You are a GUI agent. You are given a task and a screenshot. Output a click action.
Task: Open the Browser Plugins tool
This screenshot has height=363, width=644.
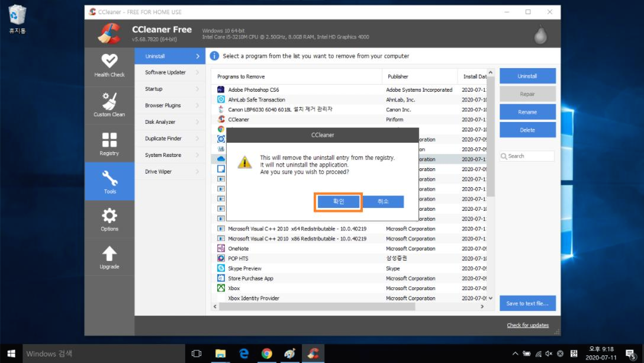click(170, 105)
